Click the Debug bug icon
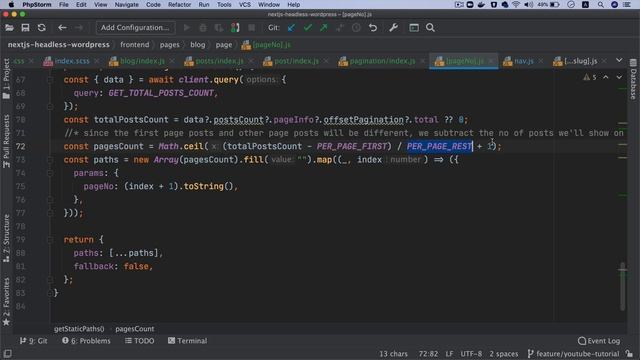 click(203, 28)
